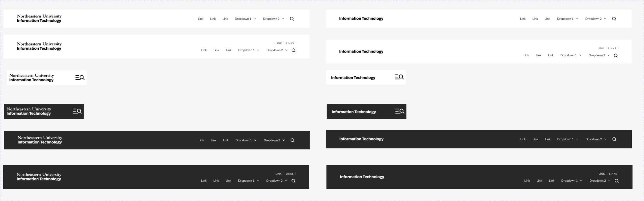Expand Dropdown 2 in light Northeastern header with utility links
644x201 pixels.
pos(277,50)
